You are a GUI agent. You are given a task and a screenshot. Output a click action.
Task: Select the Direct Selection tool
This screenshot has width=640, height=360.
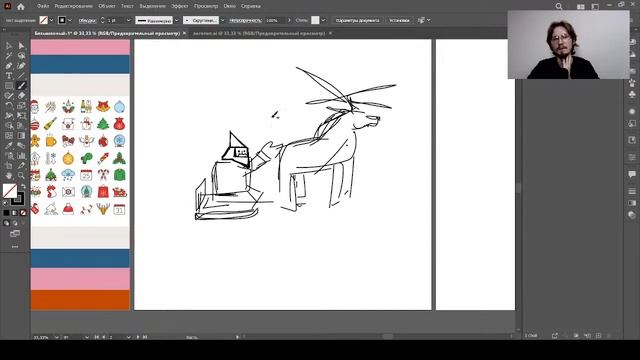[21, 46]
